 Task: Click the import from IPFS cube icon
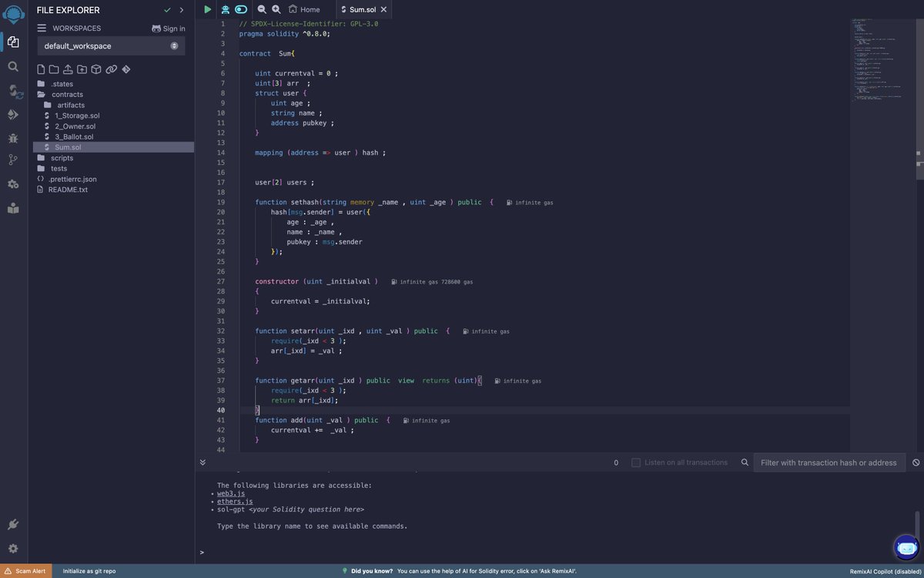tap(96, 69)
